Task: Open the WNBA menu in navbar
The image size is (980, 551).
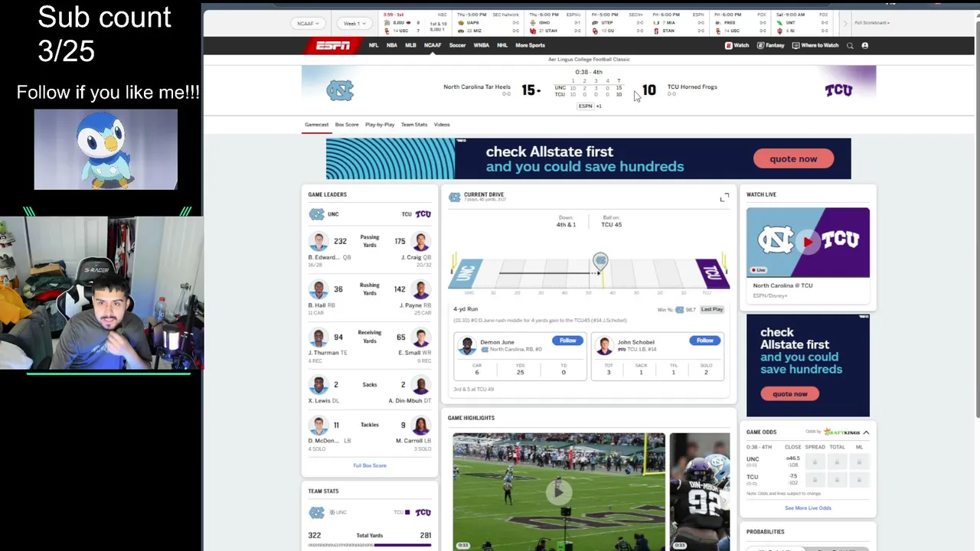Action: click(x=481, y=45)
